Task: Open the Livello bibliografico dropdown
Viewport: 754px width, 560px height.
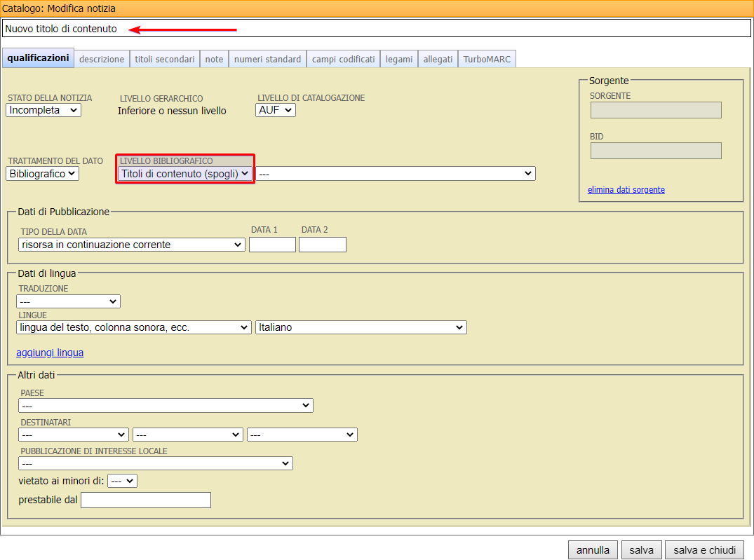Action: pyautogui.click(x=184, y=173)
